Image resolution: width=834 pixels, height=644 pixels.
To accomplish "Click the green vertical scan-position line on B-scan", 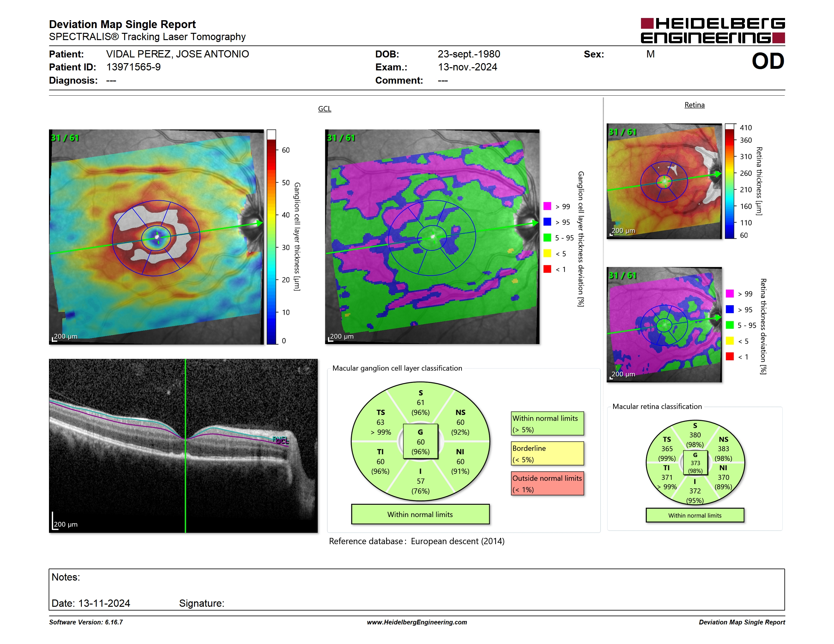I will 185,446.
